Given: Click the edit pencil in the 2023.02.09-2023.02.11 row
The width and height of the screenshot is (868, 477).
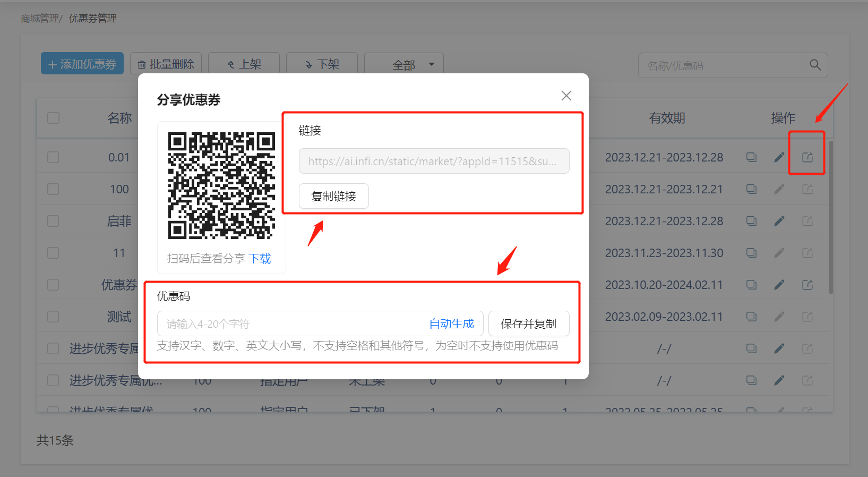Looking at the screenshot, I should [x=779, y=317].
